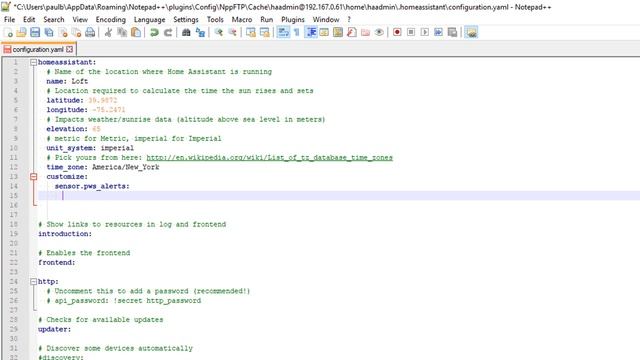Create a new file with the New icon
640x360 pixels.
point(8,32)
